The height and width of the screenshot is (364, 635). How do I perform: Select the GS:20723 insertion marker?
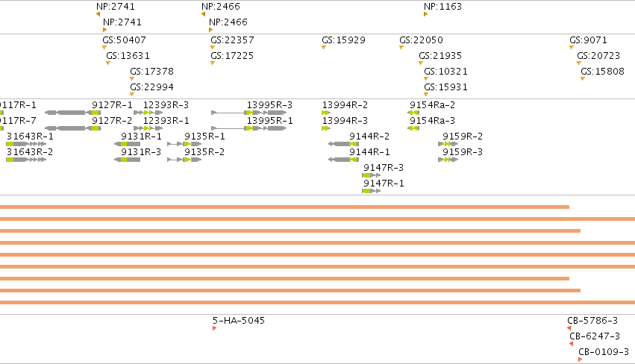tap(579, 63)
